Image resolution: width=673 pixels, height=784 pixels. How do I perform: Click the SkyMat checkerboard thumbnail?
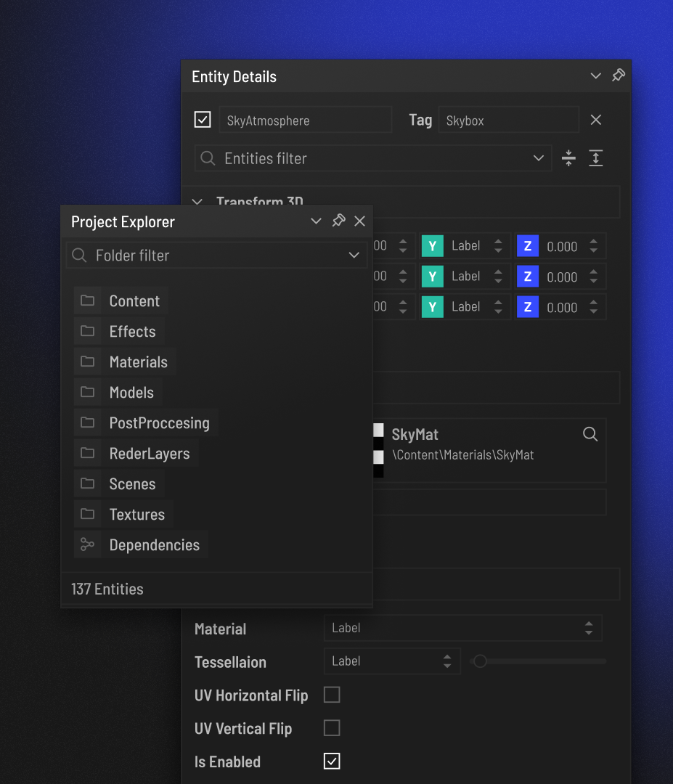[378, 450]
